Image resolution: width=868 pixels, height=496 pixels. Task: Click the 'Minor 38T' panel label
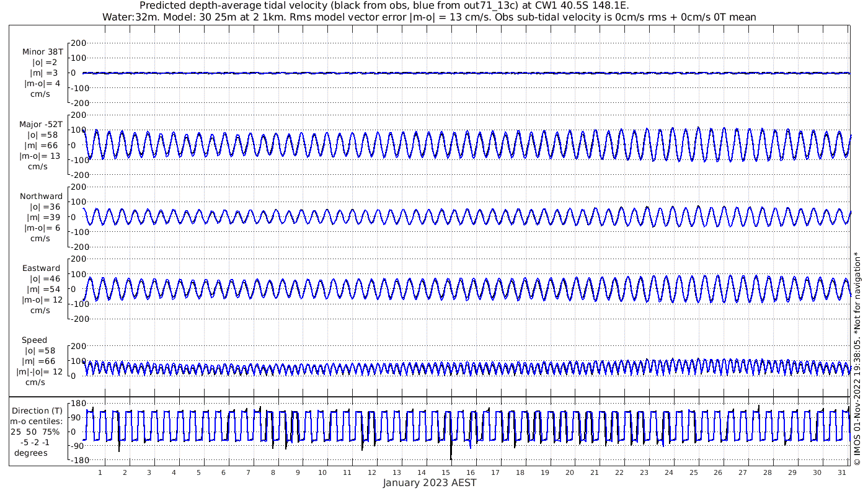42,51
